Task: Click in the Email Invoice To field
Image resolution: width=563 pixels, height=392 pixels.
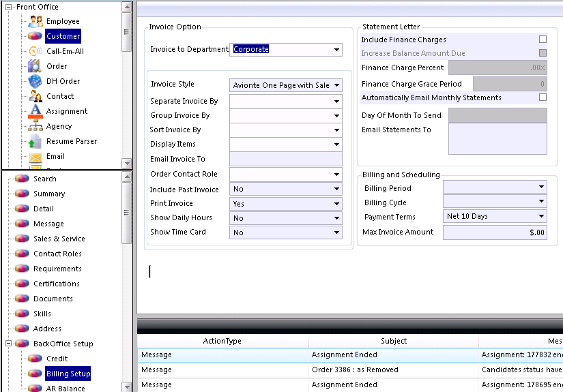Action: tap(286, 159)
